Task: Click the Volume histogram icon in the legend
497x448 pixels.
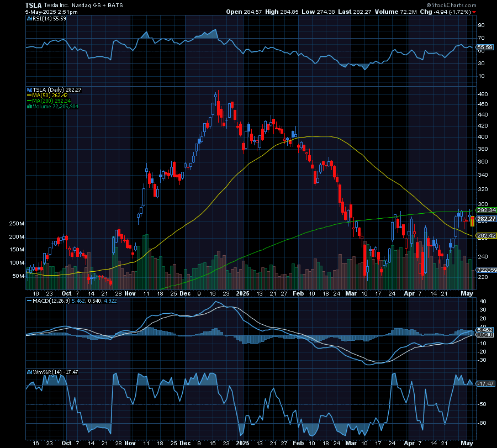Action: pyautogui.click(x=29, y=106)
